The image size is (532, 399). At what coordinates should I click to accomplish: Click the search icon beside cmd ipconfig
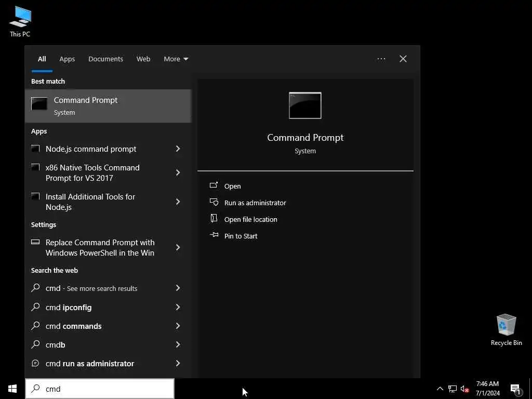tap(35, 307)
